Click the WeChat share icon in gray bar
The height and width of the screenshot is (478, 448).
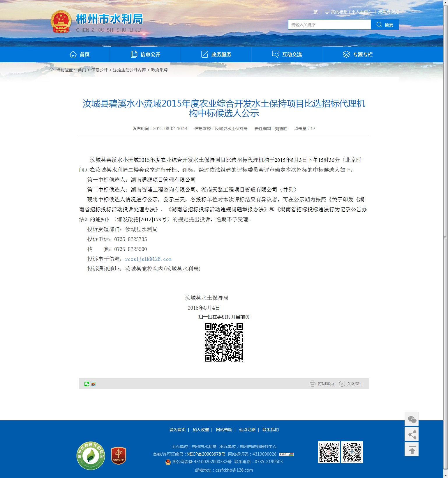click(x=87, y=384)
